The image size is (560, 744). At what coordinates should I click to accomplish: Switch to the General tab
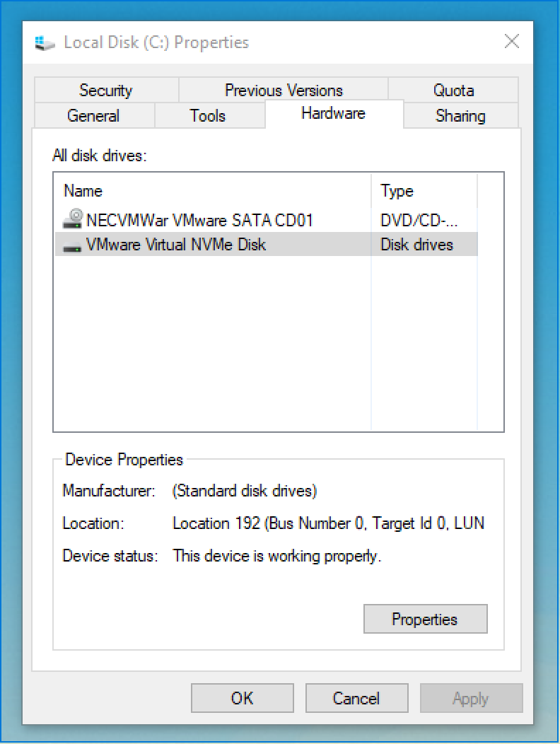93,116
